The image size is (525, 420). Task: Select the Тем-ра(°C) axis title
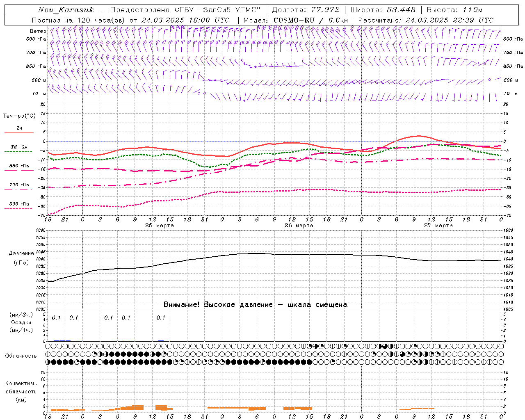[19, 116]
